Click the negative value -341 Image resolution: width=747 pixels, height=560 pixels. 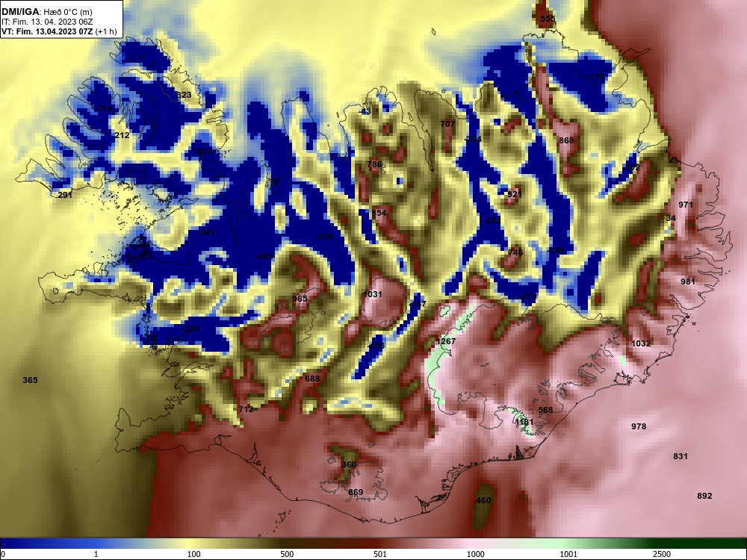206,232
